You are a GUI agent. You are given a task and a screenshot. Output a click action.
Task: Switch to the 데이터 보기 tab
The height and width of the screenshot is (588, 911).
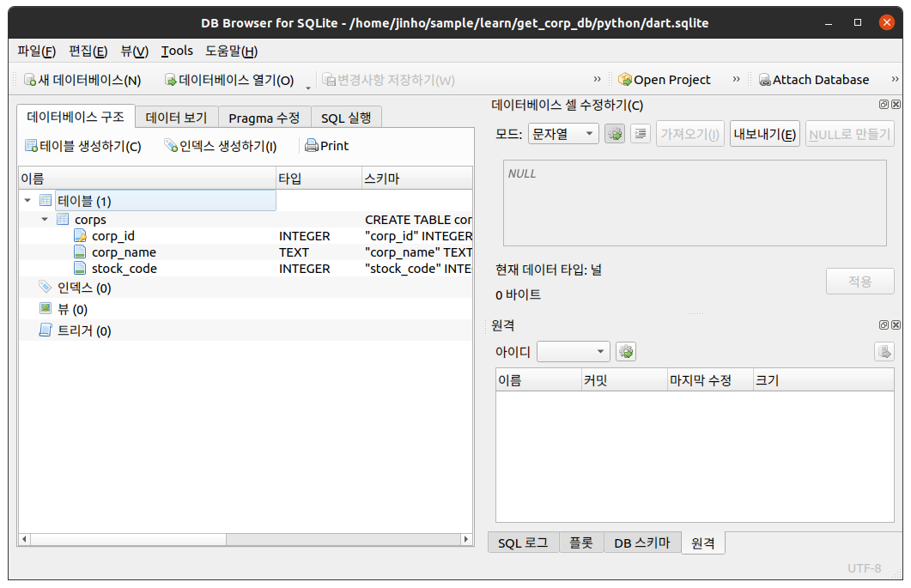pyautogui.click(x=177, y=118)
